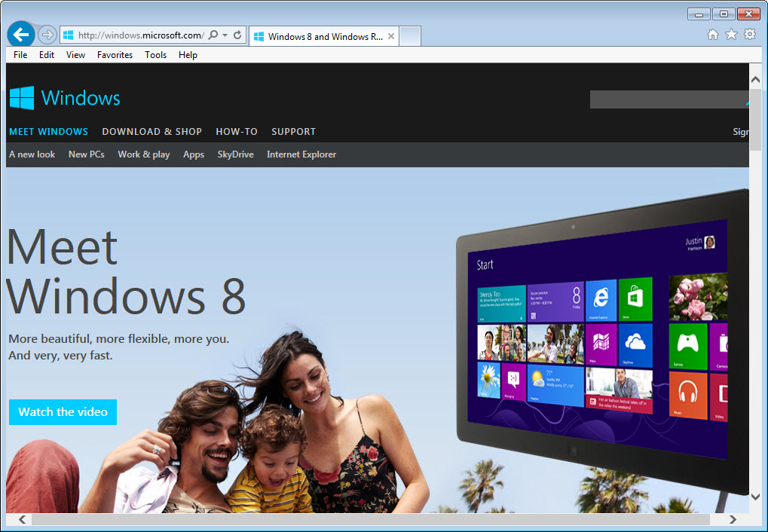Click the Start text on the tablet screen
Screen dimensions: 768x532
(485, 265)
